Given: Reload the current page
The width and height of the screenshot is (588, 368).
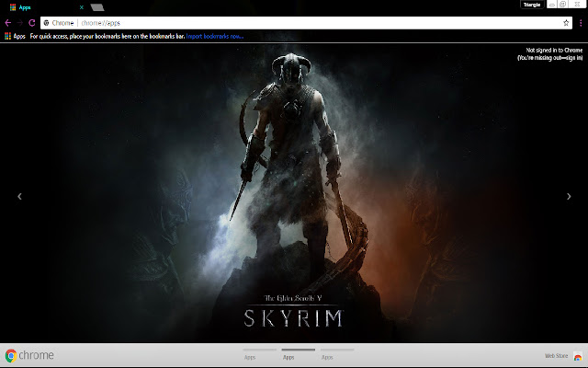Looking at the screenshot, I should point(32,22).
